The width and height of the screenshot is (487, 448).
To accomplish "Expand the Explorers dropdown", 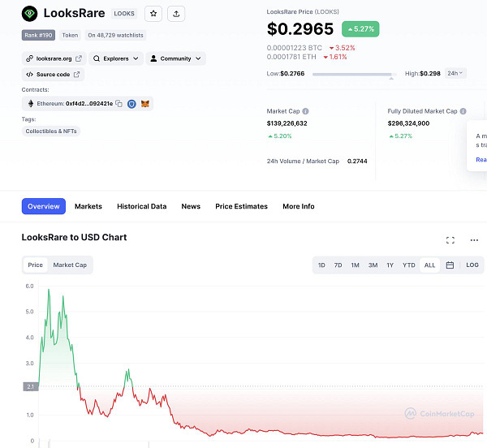I will point(116,58).
